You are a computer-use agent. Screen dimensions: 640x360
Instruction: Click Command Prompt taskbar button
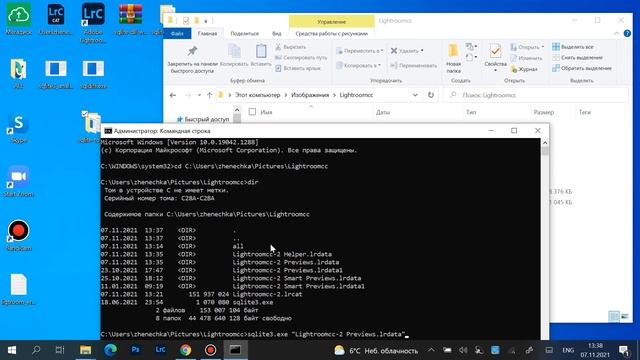tap(235, 350)
